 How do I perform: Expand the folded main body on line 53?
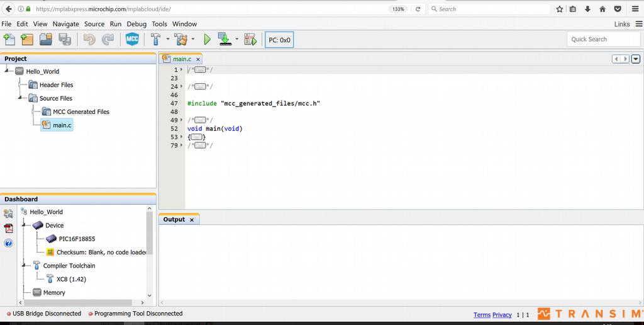[x=196, y=137]
